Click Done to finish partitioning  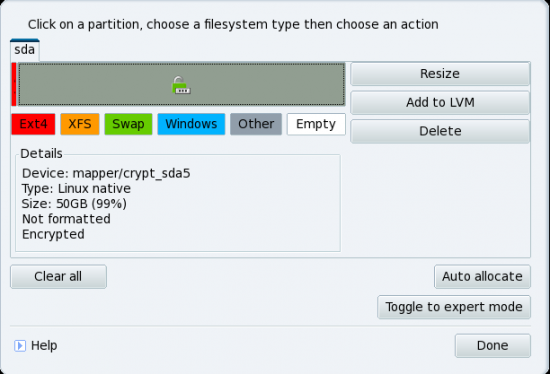492,346
